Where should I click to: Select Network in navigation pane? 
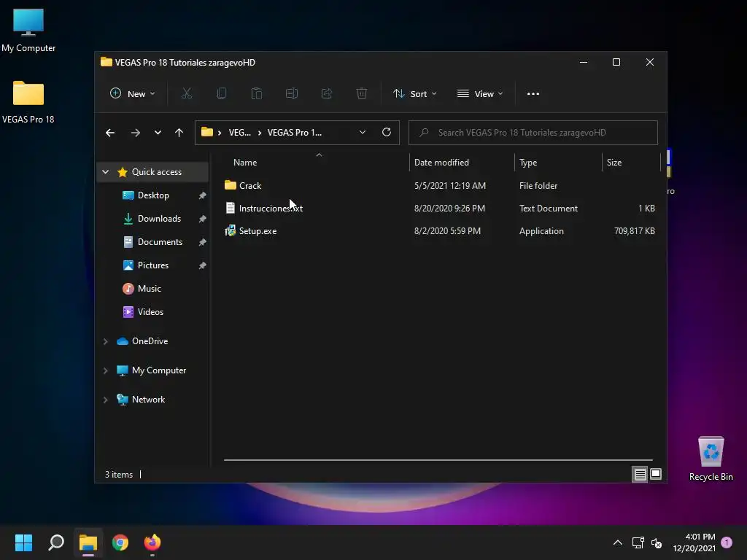pyautogui.click(x=148, y=400)
